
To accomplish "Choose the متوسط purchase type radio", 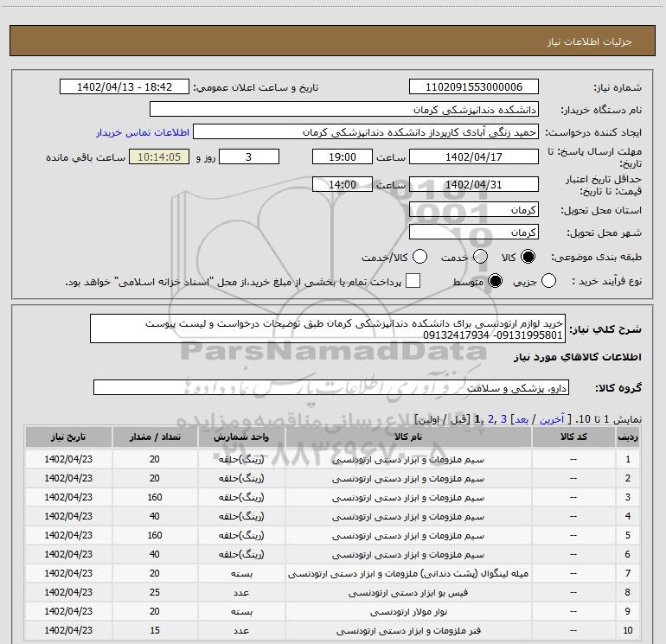I will 495,281.
